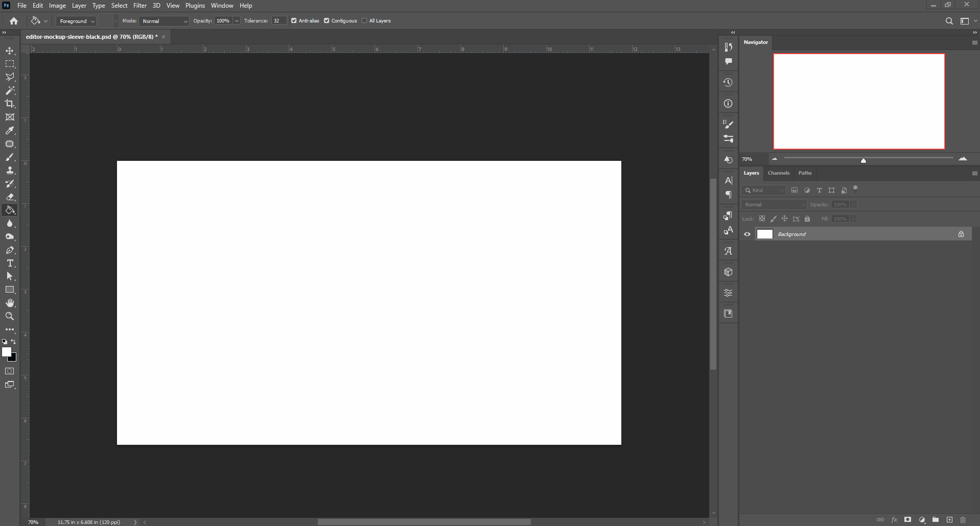The width and height of the screenshot is (980, 526).
Task: Check the All Layers option
Action: [x=364, y=20]
